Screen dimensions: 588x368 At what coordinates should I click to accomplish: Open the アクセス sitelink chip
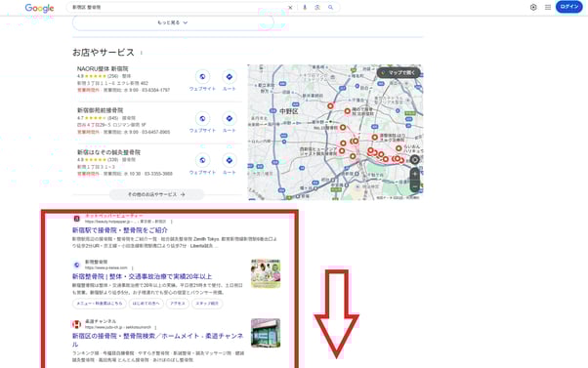[178, 304]
